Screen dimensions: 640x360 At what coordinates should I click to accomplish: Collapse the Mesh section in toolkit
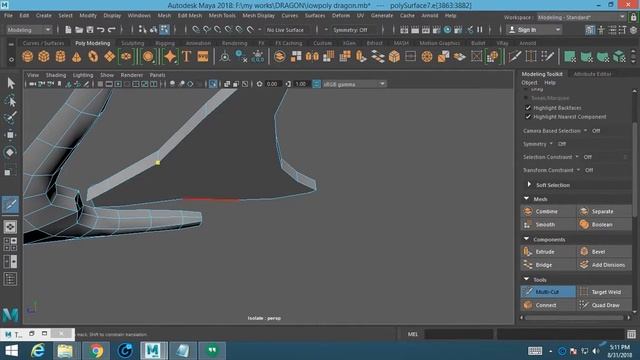(x=526, y=199)
